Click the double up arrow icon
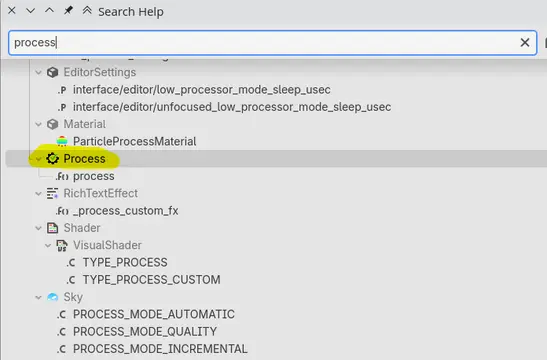The image size is (547, 360). pos(87,10)
